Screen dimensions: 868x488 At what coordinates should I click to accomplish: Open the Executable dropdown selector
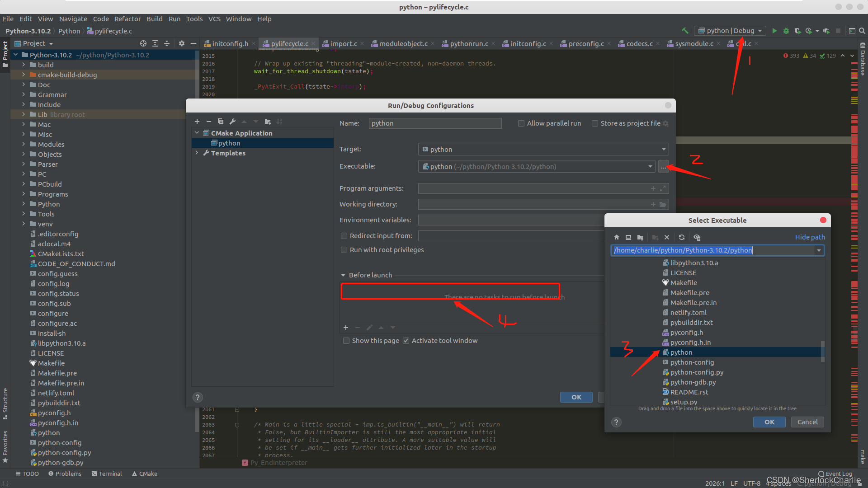click(651, 166)
